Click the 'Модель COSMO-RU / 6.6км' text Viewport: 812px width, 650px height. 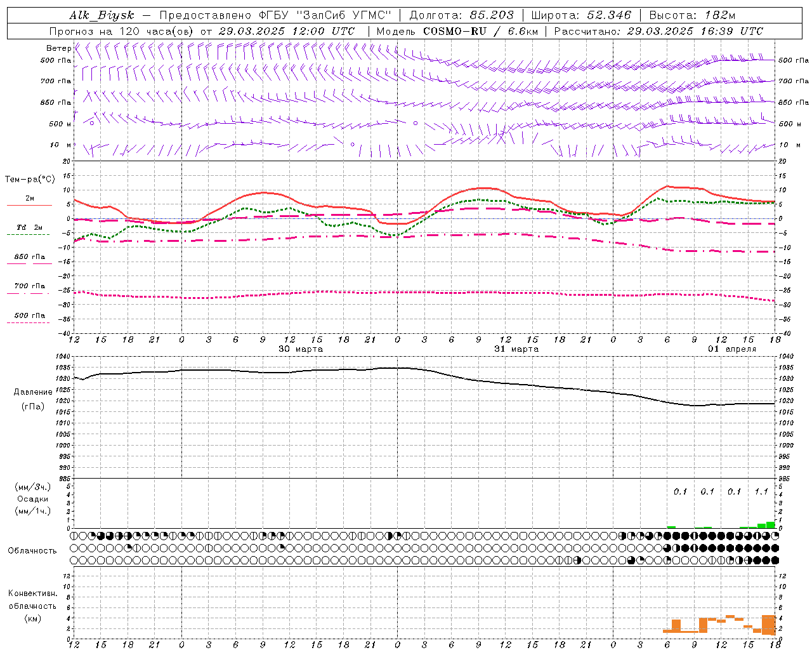pyautogui.click(x=457, y=31)
